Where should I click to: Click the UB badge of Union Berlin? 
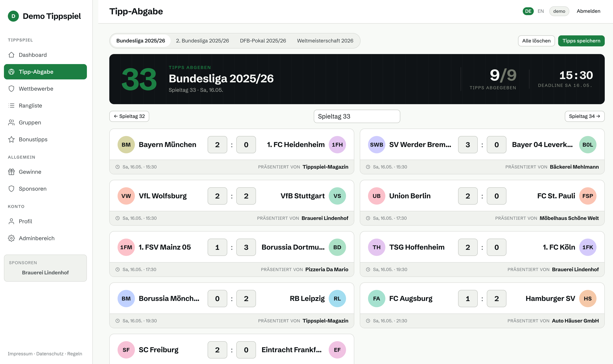click(376, 196)
